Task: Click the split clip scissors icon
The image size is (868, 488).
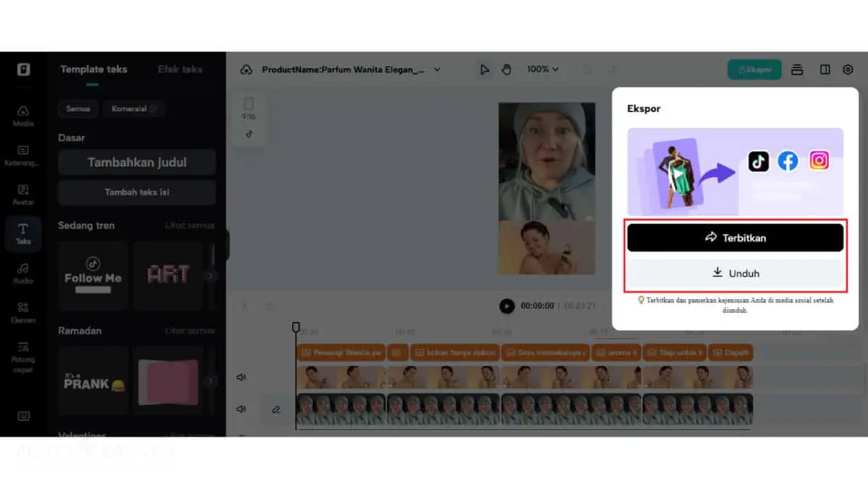Action: [244, 307]
